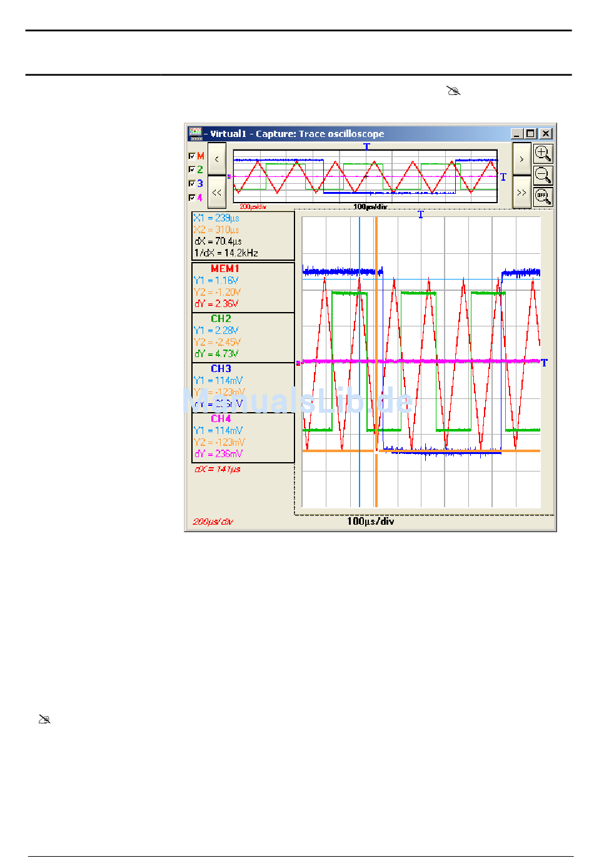The image size is (594, 868).
Task: Toggle the channel 4 trace checkbox
Action: pos(191,198)
